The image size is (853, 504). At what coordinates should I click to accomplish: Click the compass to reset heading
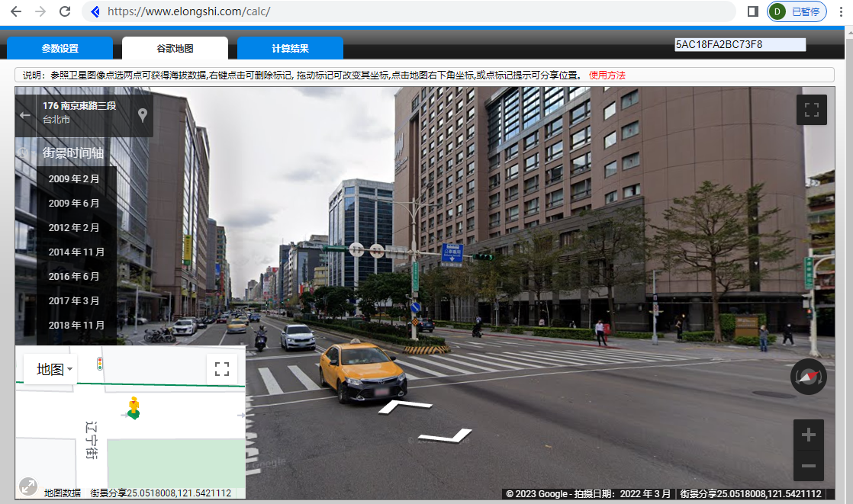point(809,377)
